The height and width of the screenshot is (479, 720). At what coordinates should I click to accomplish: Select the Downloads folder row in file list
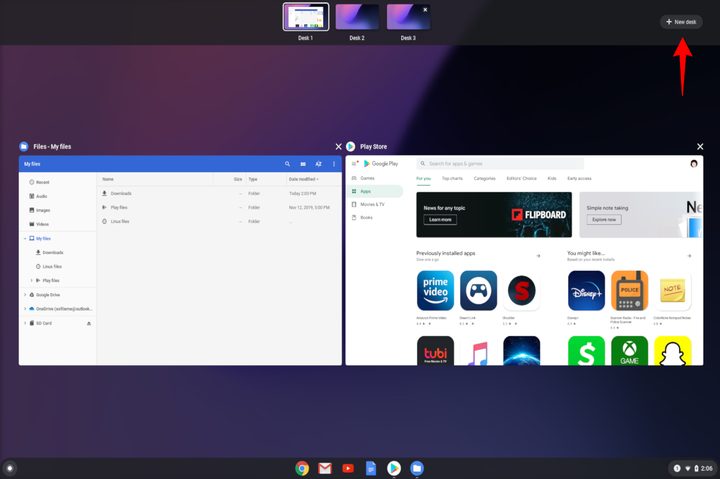tap(219, 193)
